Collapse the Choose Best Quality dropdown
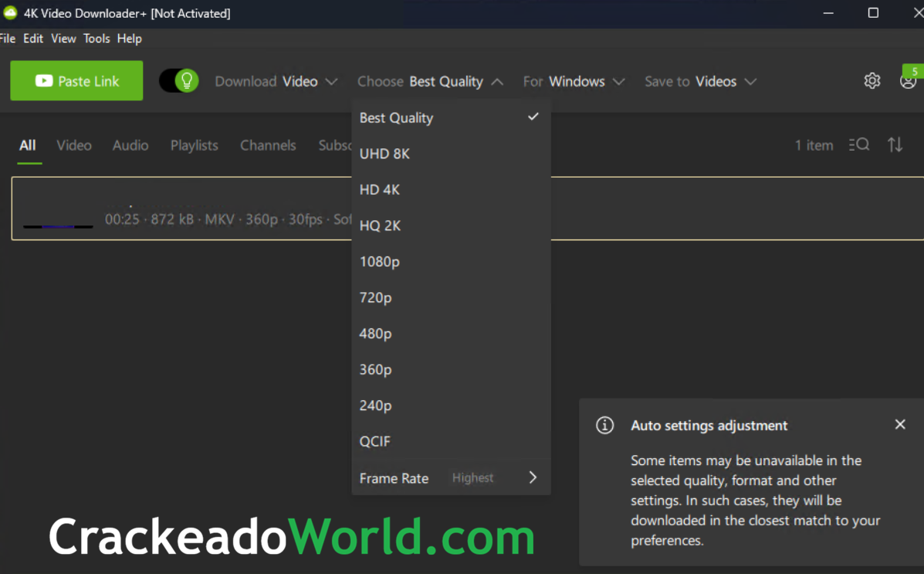The image size is (924, 574). point(430,81)
